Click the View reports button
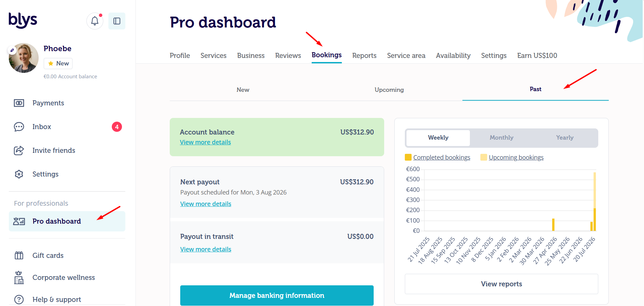Screen dimensions: 644x306 (x=501, y=284)
